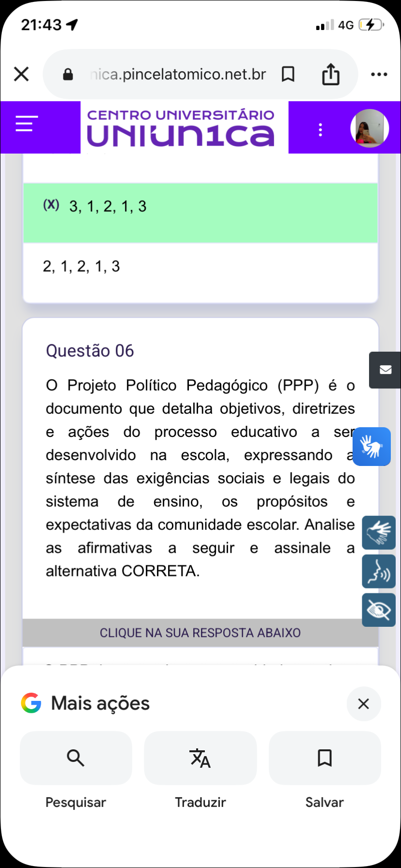The height and width of the screenshot is (868, 401).
Task: Tap Pesquisar search action
Action: [x=76, y=758]
